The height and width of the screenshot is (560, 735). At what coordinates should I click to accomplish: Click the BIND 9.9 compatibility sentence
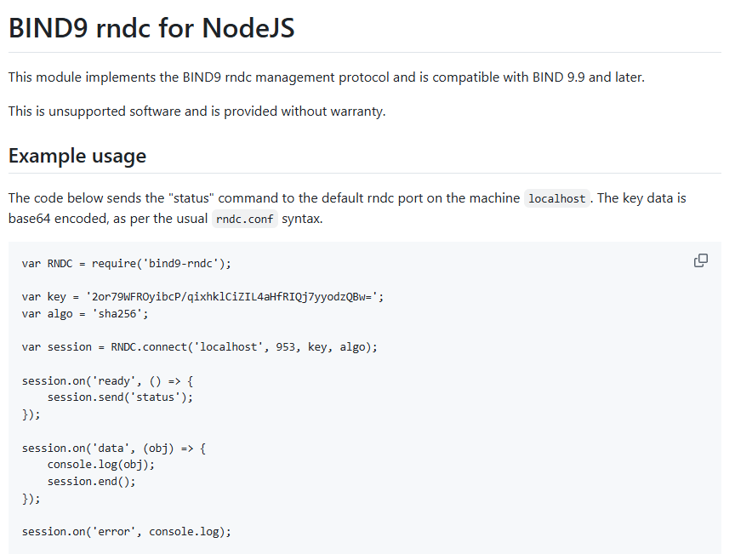click(327, 77)
